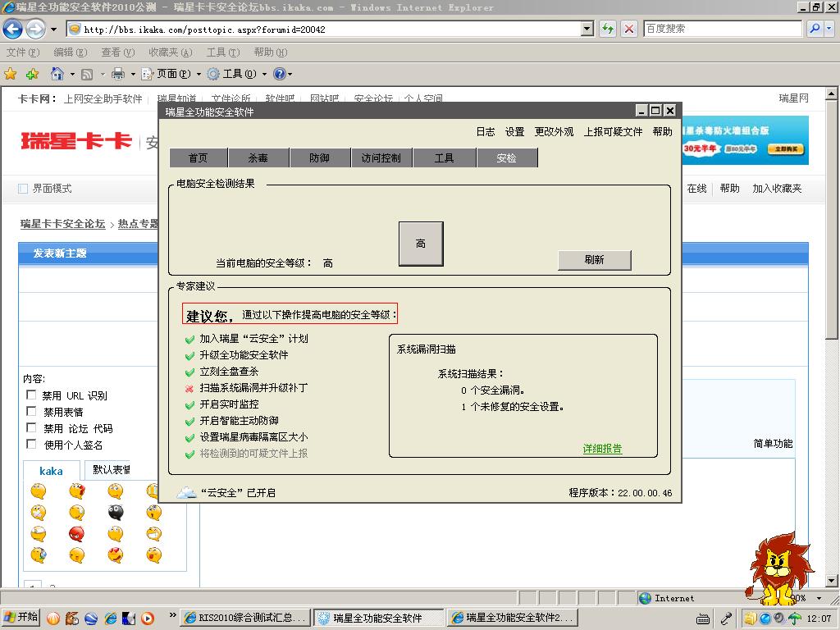Open the 编辑(E) menu
The width and height of the screenshot is (840, 630).
click(71, 52)
